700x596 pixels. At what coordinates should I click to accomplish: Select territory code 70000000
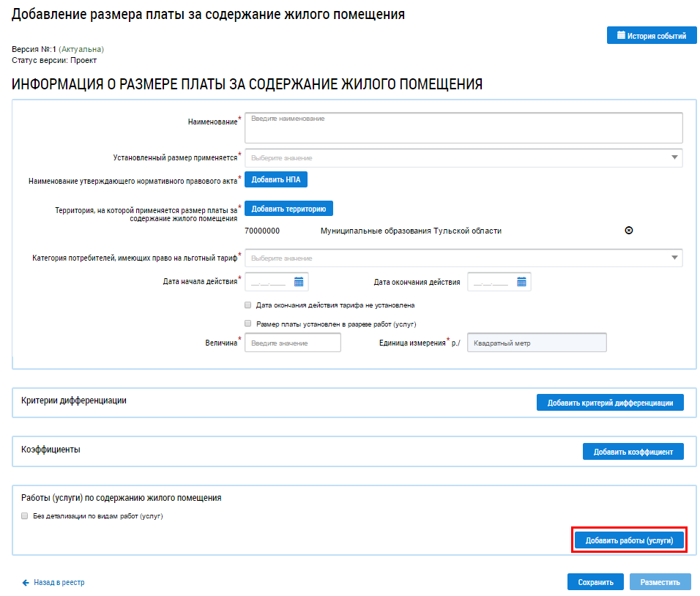point(262,231)
